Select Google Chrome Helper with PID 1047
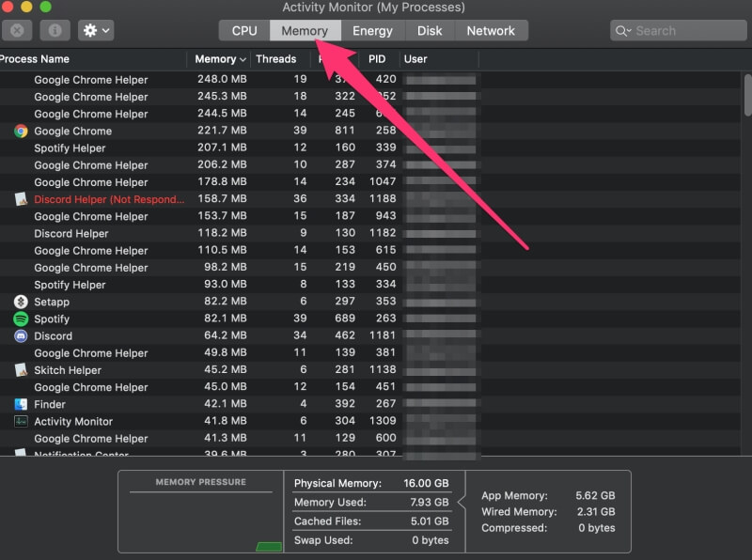Screen dimensions: 752x560 click(x=90, y=182)
